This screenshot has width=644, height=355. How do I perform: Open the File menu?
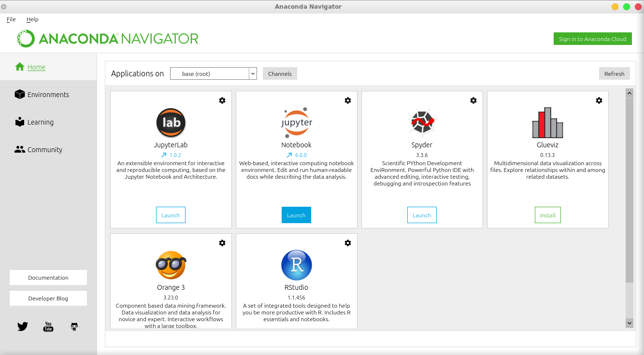coord(11,19)
